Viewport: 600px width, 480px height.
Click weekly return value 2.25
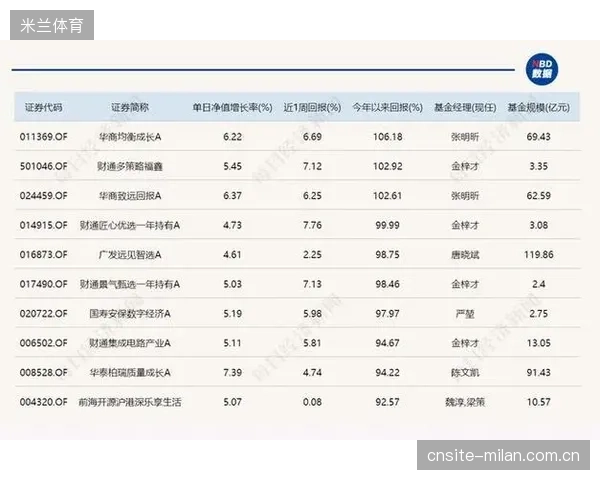coord(312,255)
